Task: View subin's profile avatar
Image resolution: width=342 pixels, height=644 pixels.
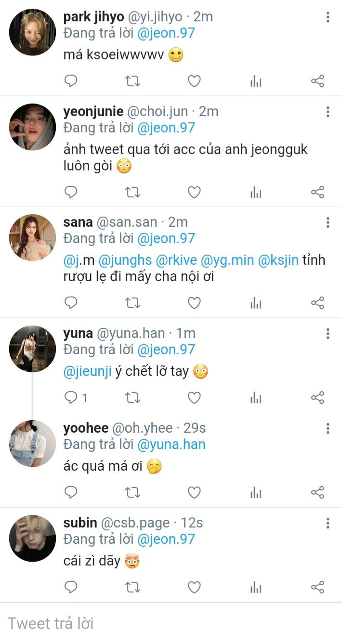Action: tap(33, 538)
